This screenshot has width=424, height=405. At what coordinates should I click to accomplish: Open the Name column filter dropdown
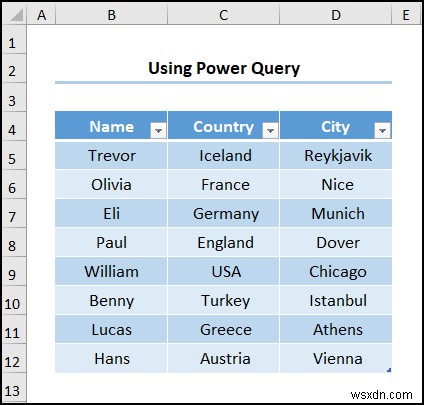158,130
